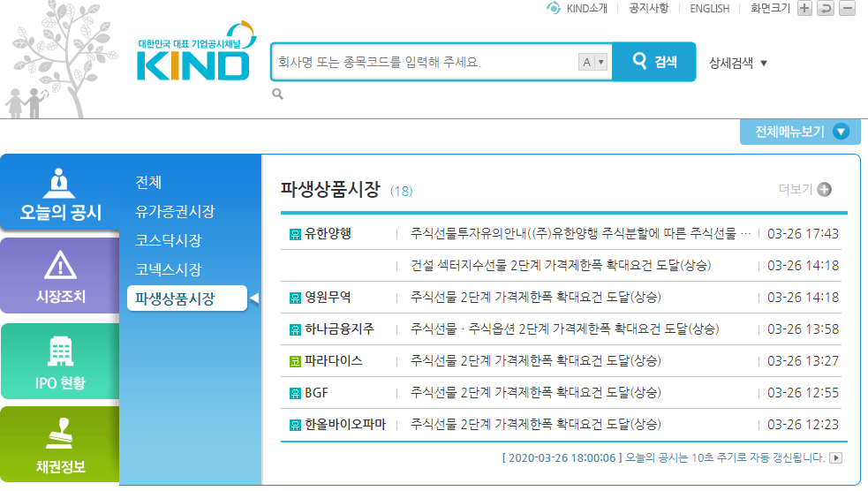The height and width of the screenshot is (491, 868).
Task: Click the 화면크기 label
Action: pos(770,8)
